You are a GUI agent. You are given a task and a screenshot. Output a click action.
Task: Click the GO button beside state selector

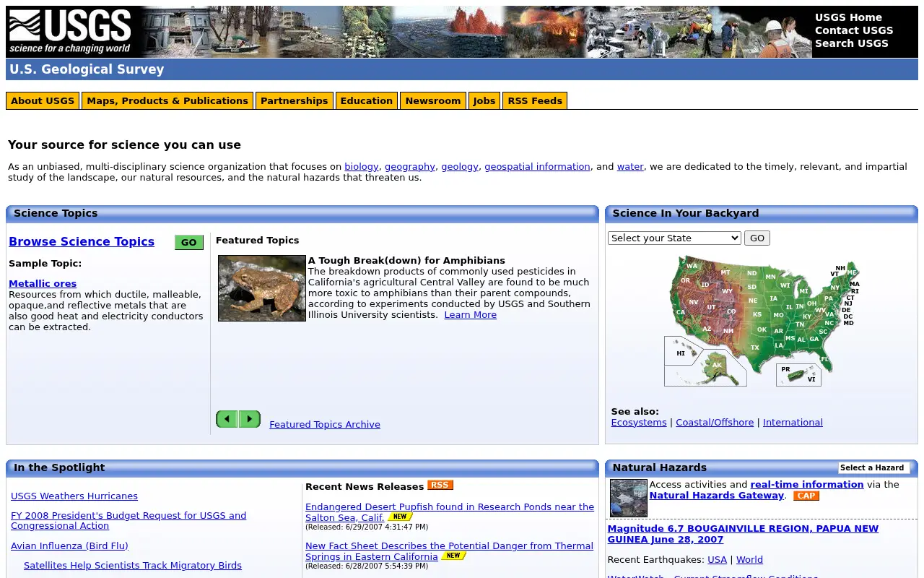(x=757, y=238)
